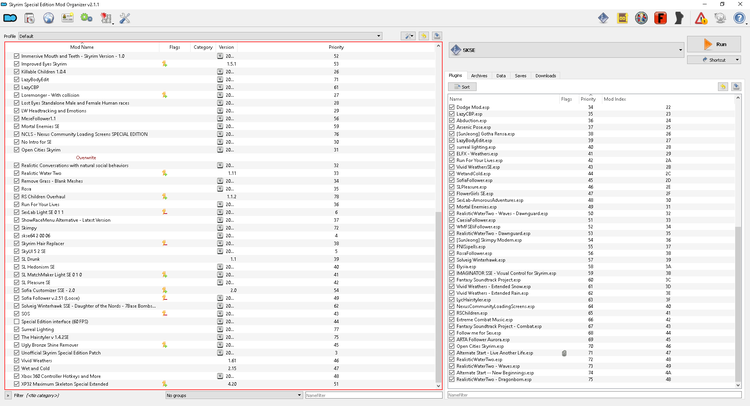
Task: Expand the Filter panel arrow at bottom left
Action: point(8,395)
